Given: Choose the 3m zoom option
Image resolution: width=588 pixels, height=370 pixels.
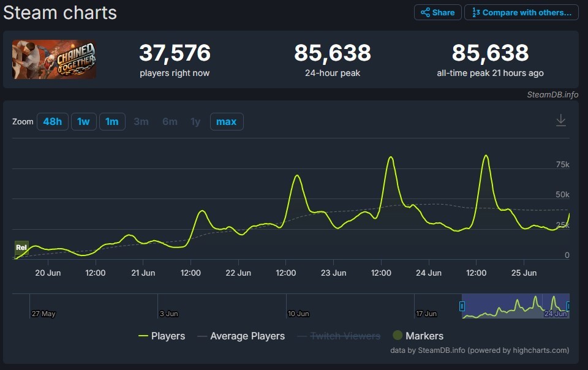Looking at the screenshot, I should [141, 121].
